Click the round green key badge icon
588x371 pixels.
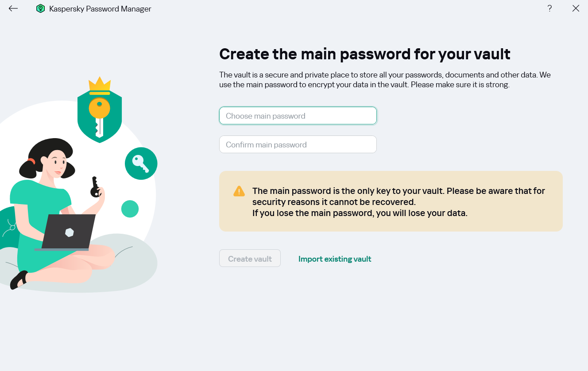pyautogui.click(x=141, y=163)
